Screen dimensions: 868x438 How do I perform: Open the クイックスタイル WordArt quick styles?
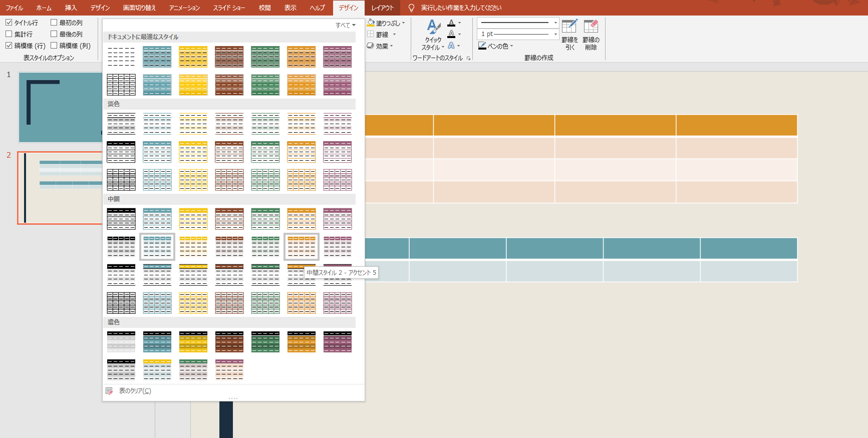(433, 35)
